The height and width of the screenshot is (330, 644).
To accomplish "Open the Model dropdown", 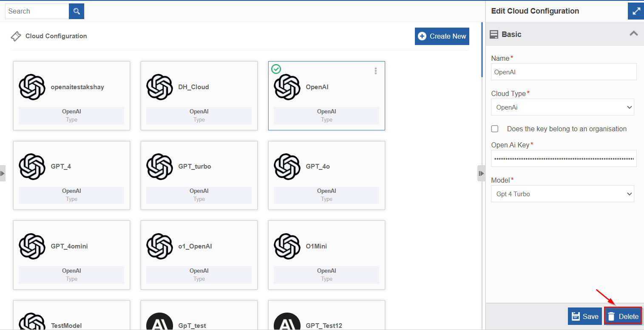I will (x=562, y=194).
